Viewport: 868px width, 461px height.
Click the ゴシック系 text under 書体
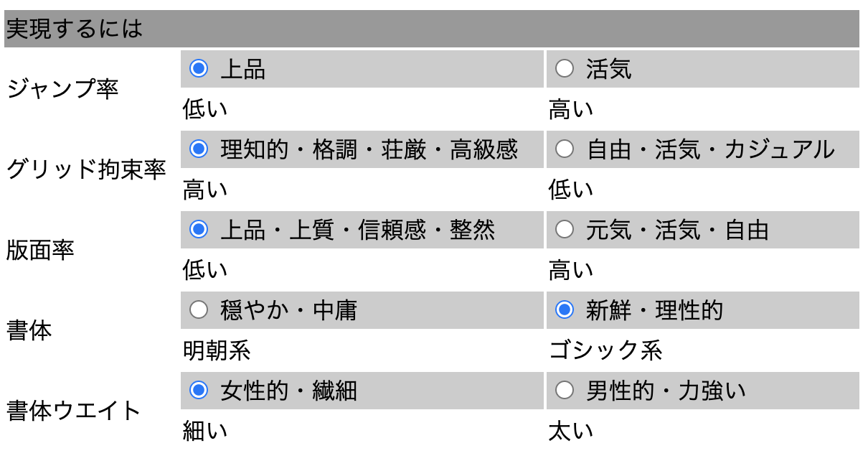[x=605, y=350]
